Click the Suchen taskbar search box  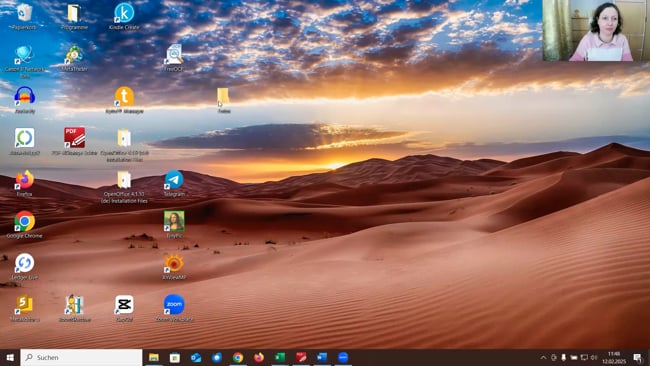[81, 357]
